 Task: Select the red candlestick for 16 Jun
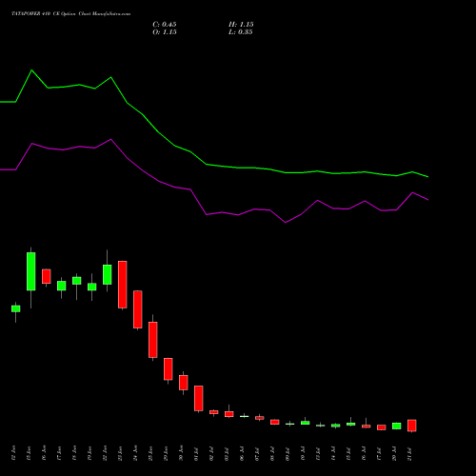[x=47, y=276]
